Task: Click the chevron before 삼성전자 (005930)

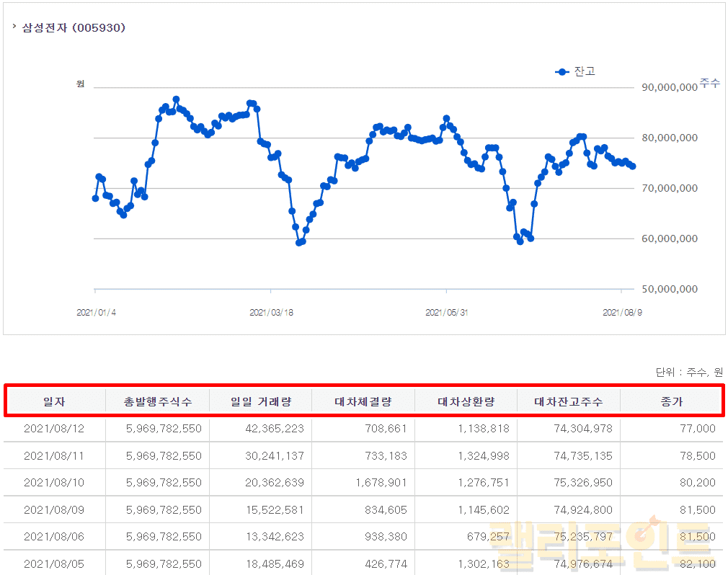Action: pyautogui.click(x=14, y=27)
